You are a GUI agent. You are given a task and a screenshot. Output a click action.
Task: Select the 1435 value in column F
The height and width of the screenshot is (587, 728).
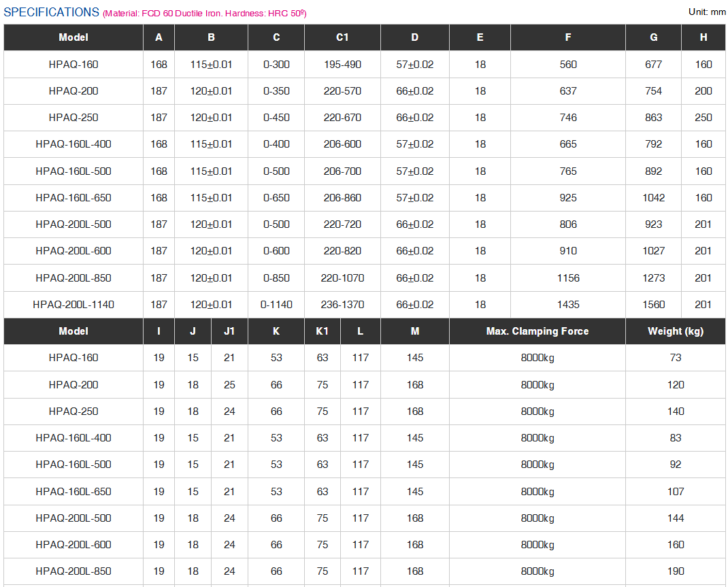[x=568, y=305]
